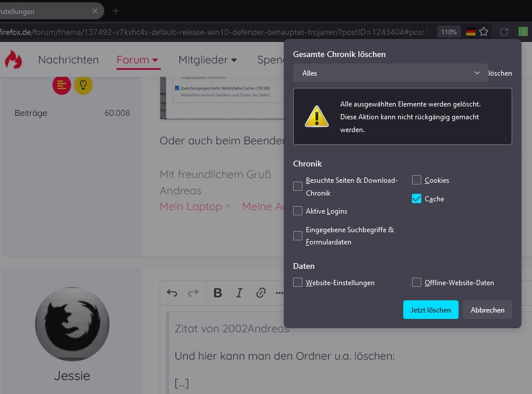This screenshot has width=532, height=394.
Task: Toggle bold formatting in the editor
Action: click(x=218, y=293)
